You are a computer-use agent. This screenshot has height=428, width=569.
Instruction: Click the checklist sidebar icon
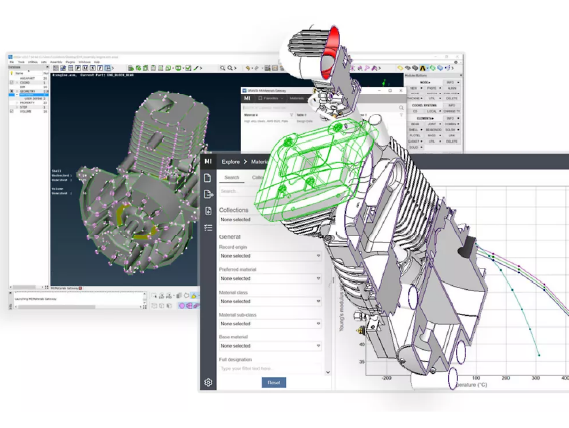pyautogui.click(x=208, y=228)
